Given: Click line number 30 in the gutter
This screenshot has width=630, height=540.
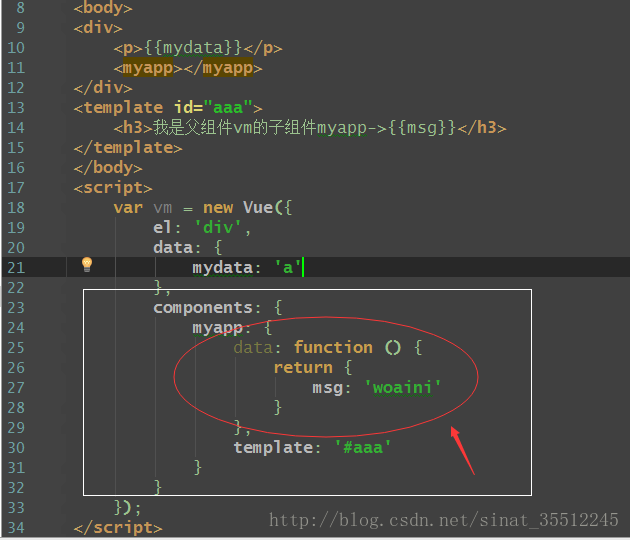Looking at the screenshot, I should [x=16, y=448].
